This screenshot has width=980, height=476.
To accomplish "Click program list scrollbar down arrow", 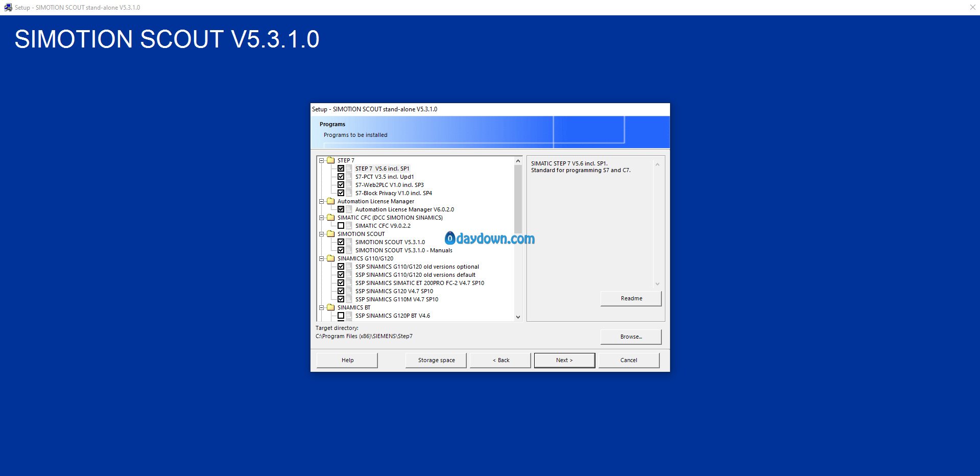I will [x=518, y=317].
